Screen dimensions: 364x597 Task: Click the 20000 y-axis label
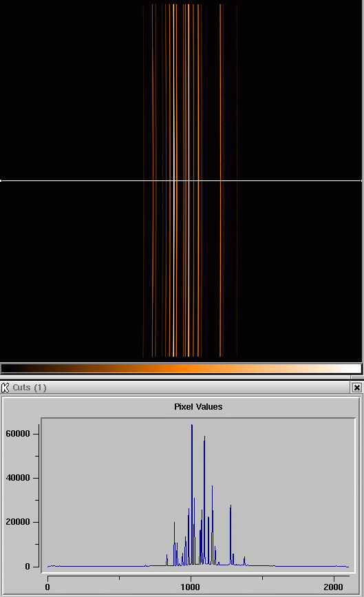pos(17,522)
